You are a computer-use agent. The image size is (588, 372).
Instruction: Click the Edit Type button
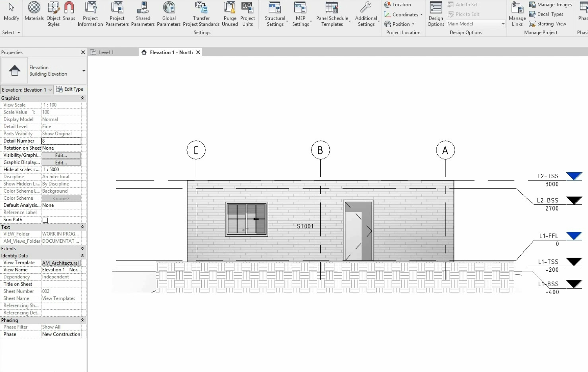tap(70, 89)
